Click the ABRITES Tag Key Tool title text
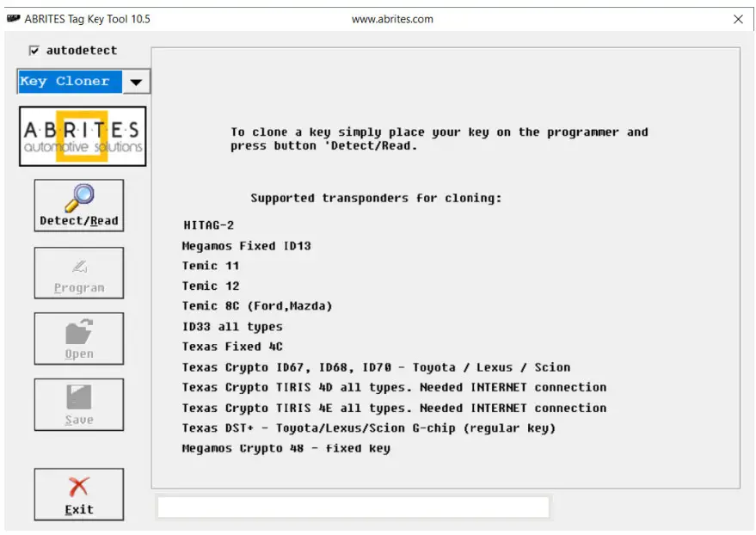Screen dimensions: 756x535 pyautogui.click(x=87, y=18)
